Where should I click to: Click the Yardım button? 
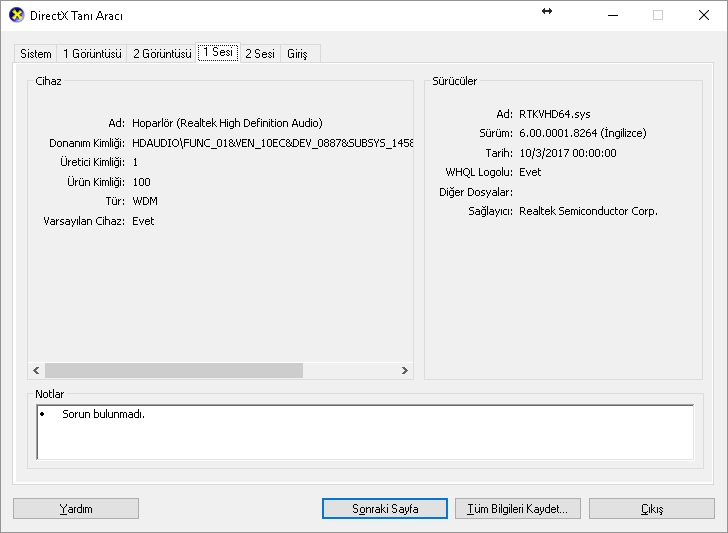coord(76,509)
